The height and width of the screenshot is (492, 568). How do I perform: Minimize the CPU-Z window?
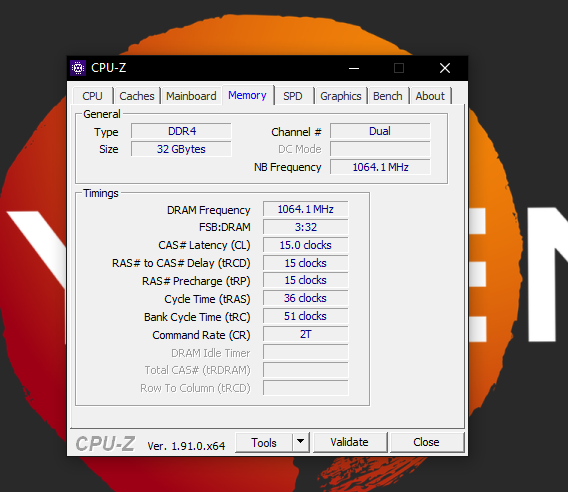coord(354,68)
